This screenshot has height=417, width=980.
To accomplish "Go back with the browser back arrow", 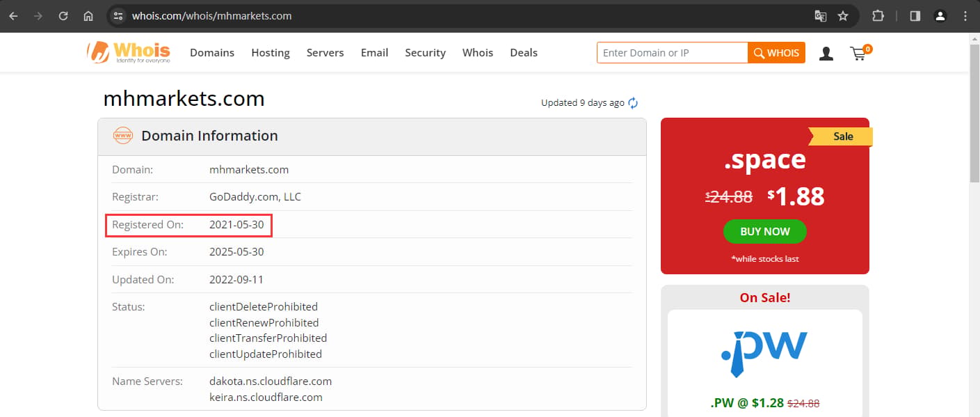I will tap(13, 16).
